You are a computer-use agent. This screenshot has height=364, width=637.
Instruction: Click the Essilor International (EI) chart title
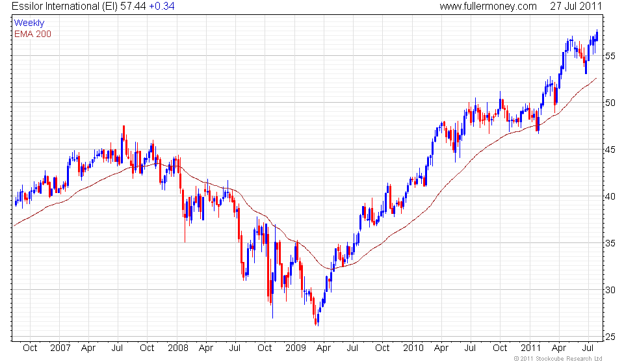click(64, 6)
